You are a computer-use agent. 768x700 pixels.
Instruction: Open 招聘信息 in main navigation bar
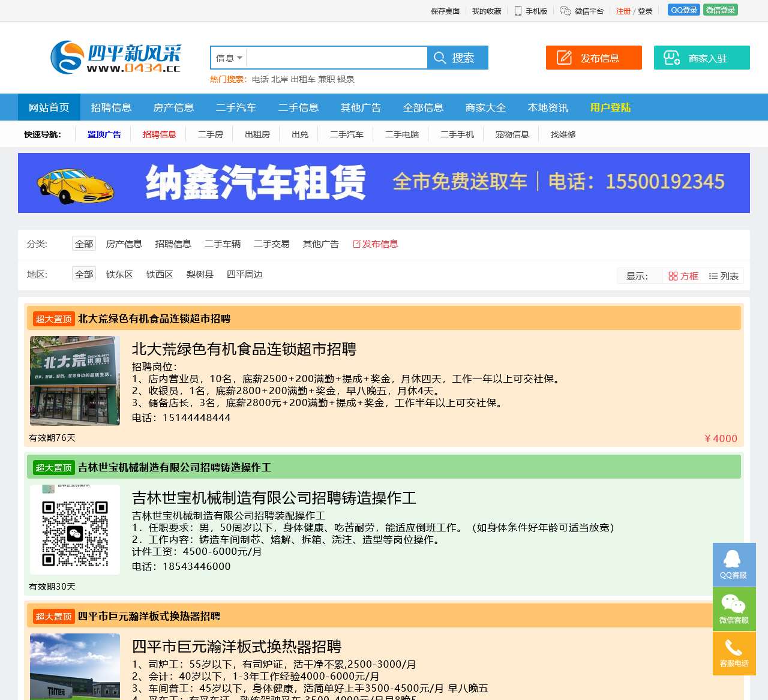coord(111,107)
